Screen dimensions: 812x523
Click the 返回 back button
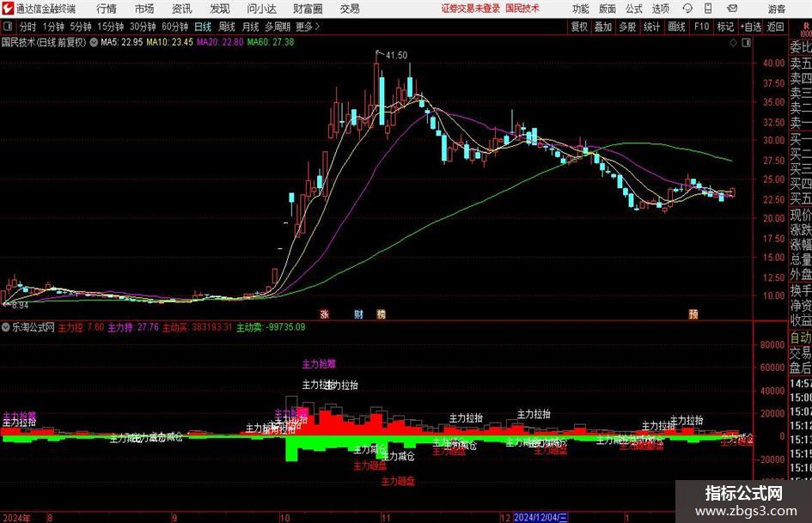(x=775, y=27)
